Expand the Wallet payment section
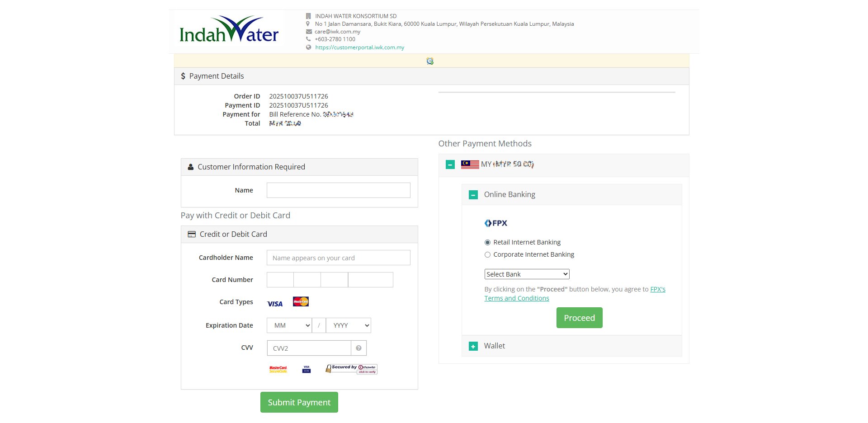Viewport: 868px width, 423px height. [473, 347]
